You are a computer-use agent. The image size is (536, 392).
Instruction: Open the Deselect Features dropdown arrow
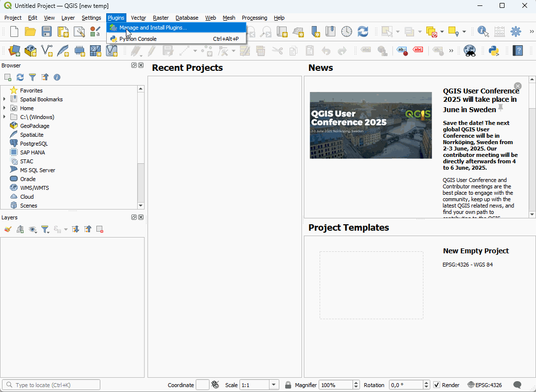tap(442, 31)
